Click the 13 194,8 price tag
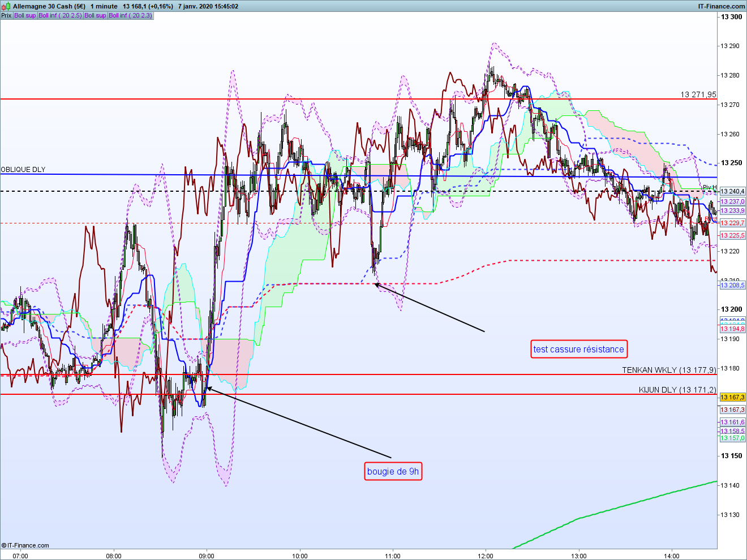 [x=733, y=329]
